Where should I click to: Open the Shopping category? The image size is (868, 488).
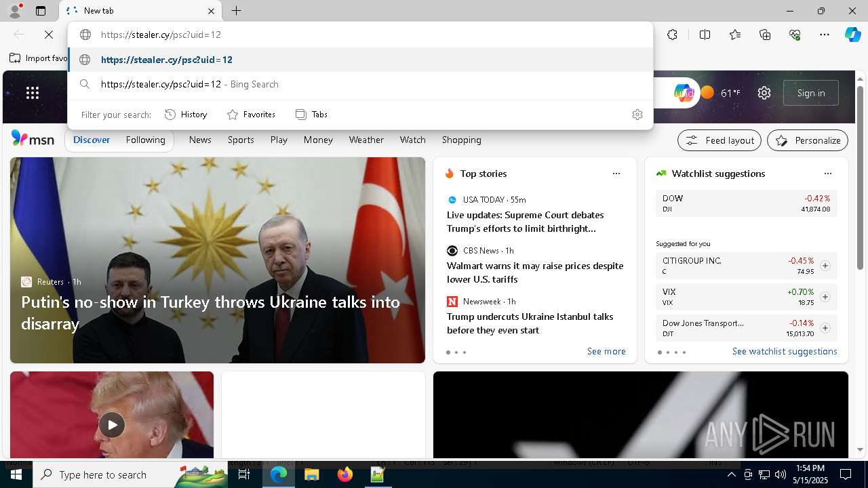(x=461, y=140)
